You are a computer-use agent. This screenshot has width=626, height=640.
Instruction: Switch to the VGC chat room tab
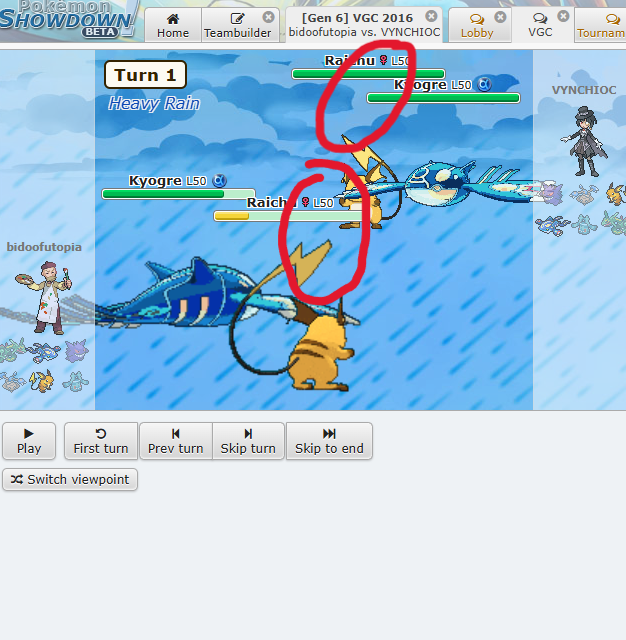point(540,25)
